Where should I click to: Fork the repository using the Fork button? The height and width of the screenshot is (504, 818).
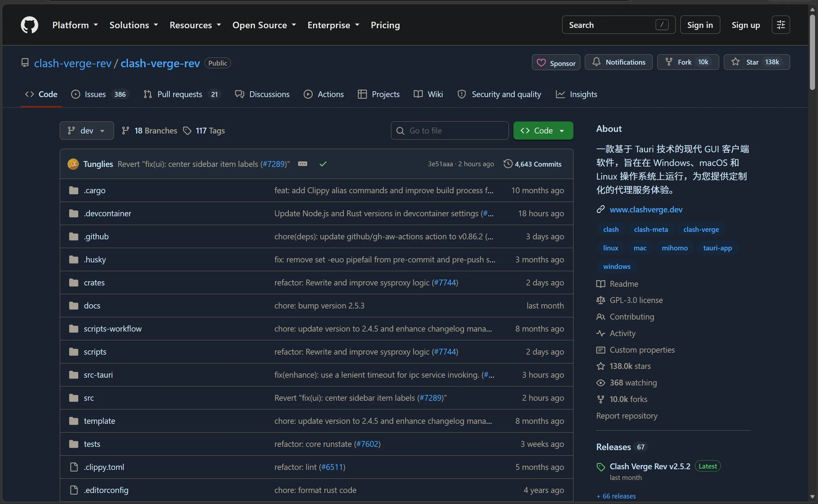pyautogui.click(x=688, y=62)
